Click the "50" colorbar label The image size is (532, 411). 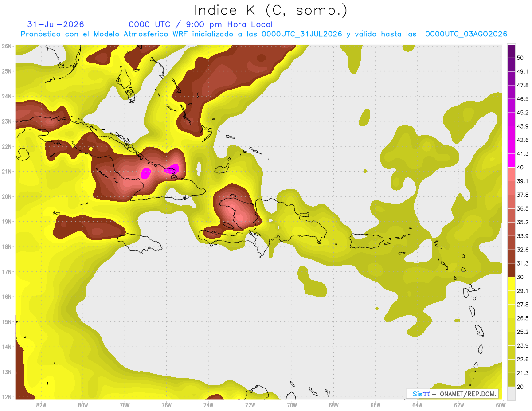point(521,58)
